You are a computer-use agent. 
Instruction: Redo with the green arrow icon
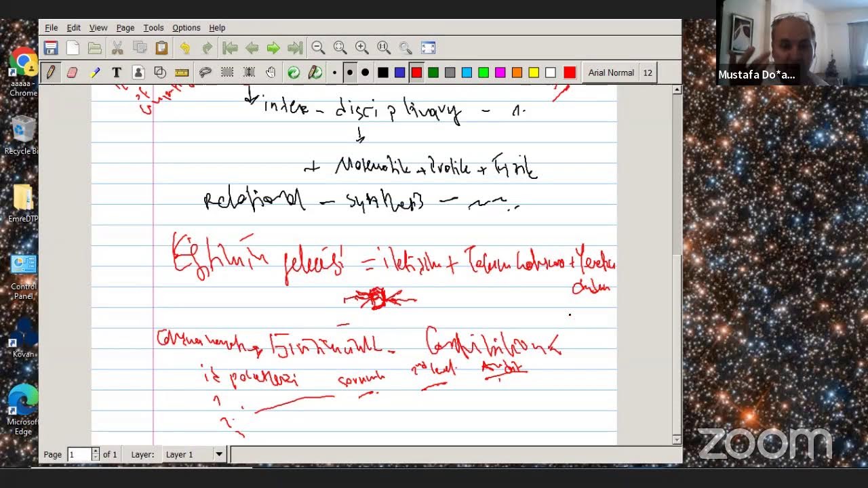(207, 47)
